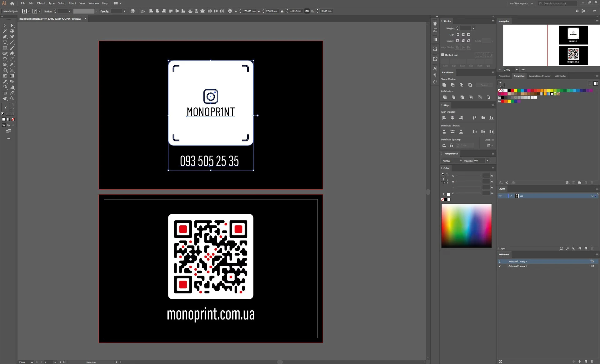Open the Effect menu
Image resolution: width=600 pixels, height=364 pixels.
click(72, 3)
